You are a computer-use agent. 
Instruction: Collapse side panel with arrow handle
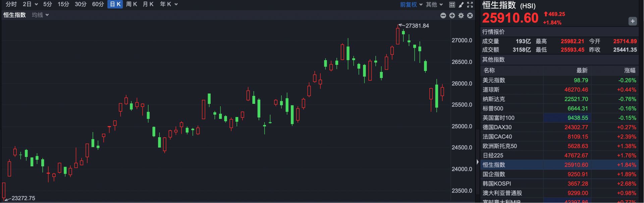[x=478, y=162]
